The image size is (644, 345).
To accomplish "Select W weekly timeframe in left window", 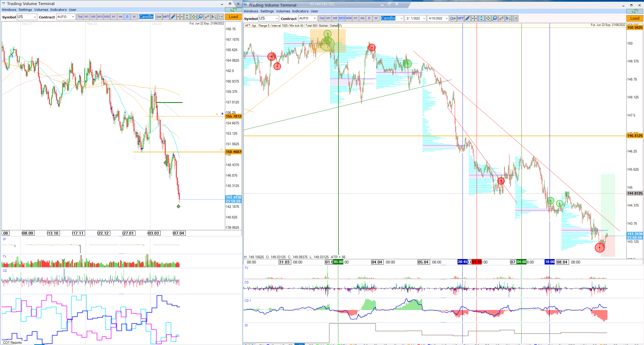I will coord(134,17).
